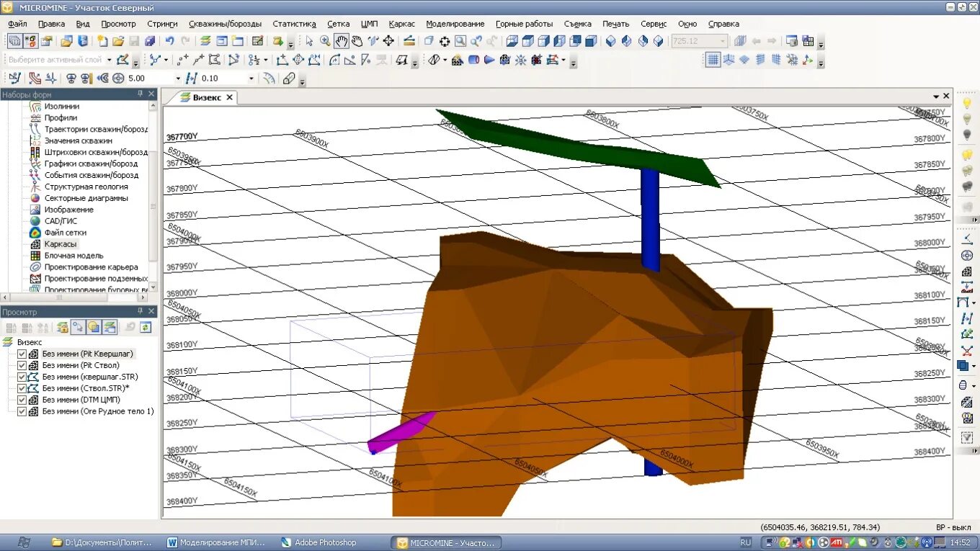Image resolution: width=980 pixels, height=551 pixels.
Task: Activate the zoom-in magnifier tool
Action: pos(325,41)
